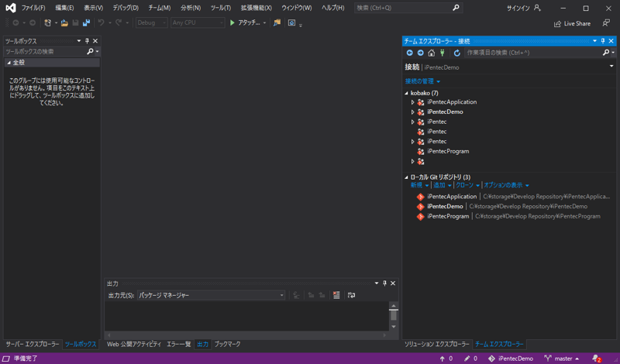Click the Save All toolbar icon
Viewport: 620px width, 364px height.
point(86,23)
